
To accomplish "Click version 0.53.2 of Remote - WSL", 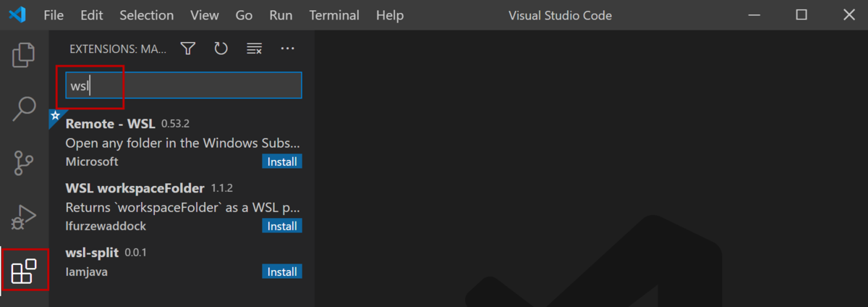I will (x=175, y=125).
